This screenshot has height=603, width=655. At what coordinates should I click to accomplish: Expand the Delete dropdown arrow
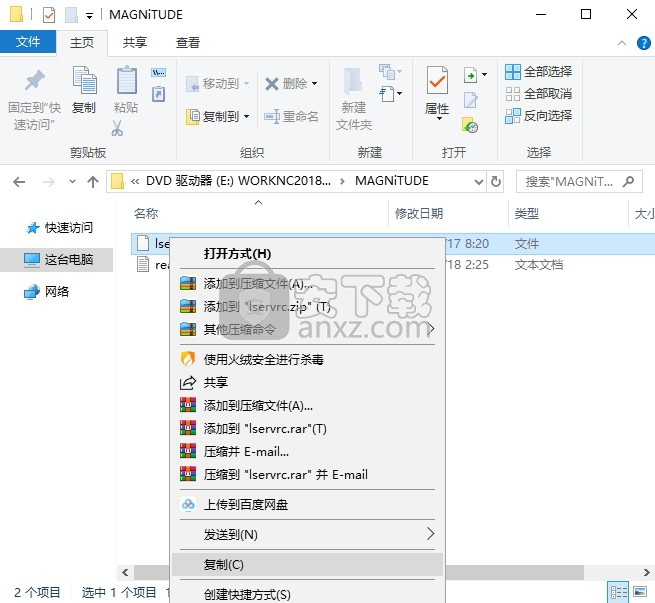315,84
